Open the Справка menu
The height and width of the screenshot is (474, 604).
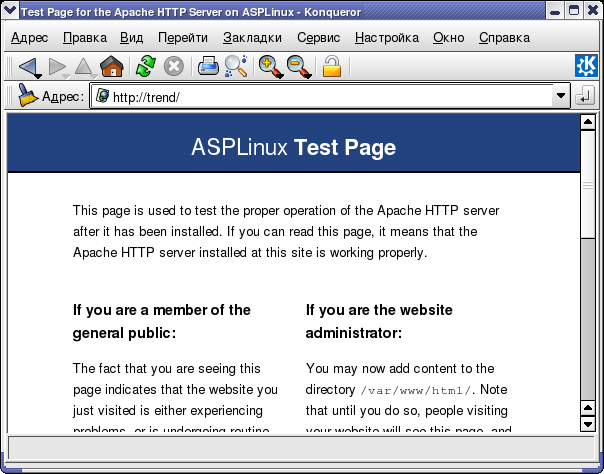(x=505, y=38)
